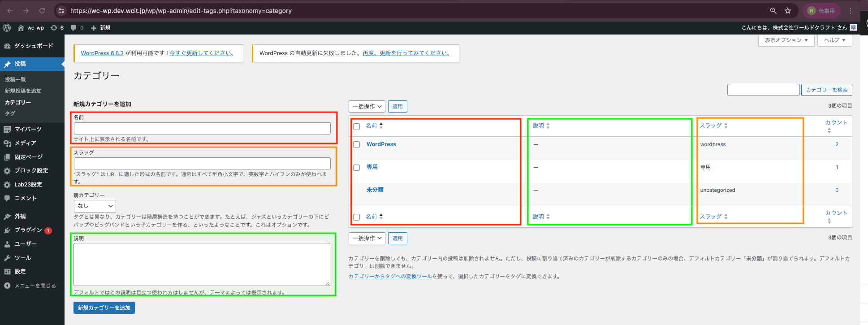This screenshot has width=868, height=325.
Task: Click the category search input field
Action: [763, 90]
